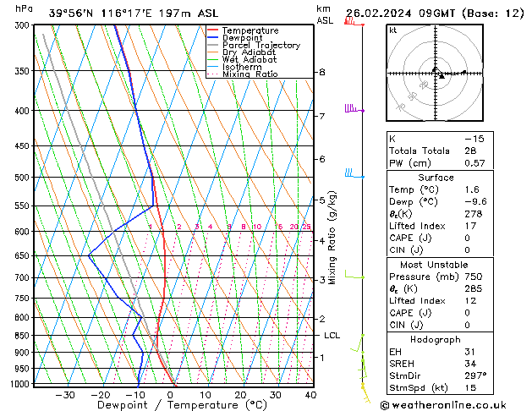Click the StmDir value 297°
This screenshot has height=411, width=532.
[475, 375]
